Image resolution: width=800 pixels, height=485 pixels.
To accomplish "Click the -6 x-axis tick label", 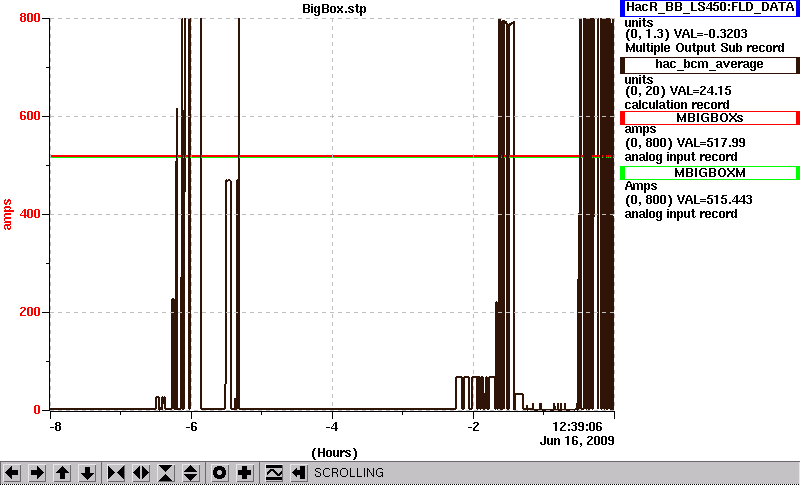I will (190, 426).
